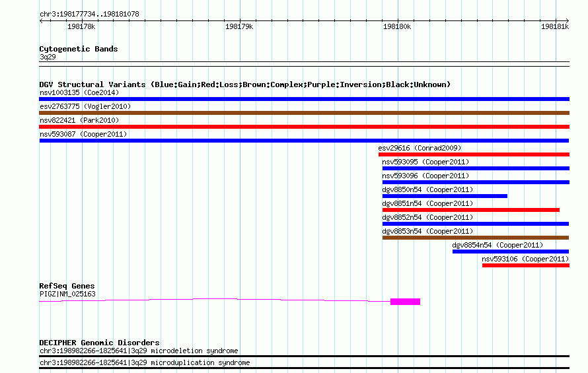Select the esv2763775 (Vogler2010) brown complex bar

click(304, 113)
